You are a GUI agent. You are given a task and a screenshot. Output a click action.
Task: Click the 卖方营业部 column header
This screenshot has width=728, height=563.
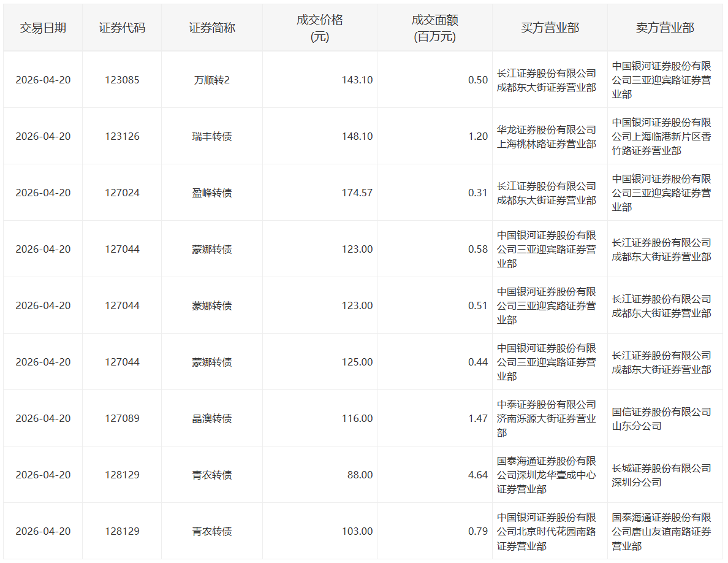665,28
